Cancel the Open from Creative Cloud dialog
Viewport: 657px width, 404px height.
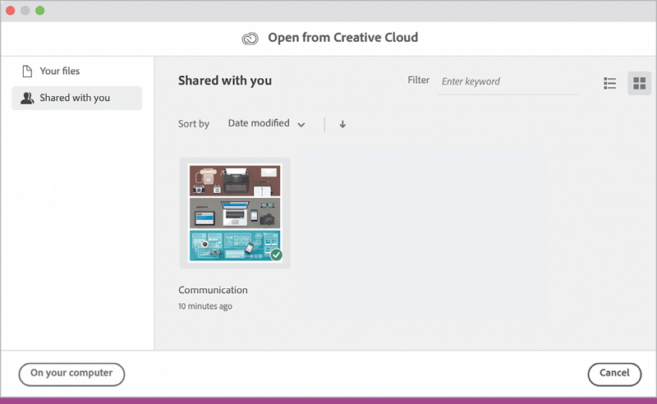[x=614, y=374]
